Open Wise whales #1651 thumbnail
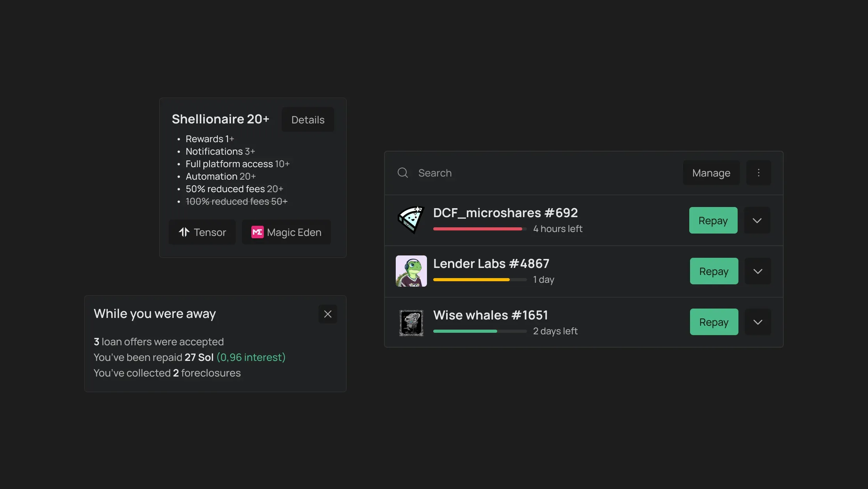The width and height of the screenshot is (868, 489). coord(411,323)
